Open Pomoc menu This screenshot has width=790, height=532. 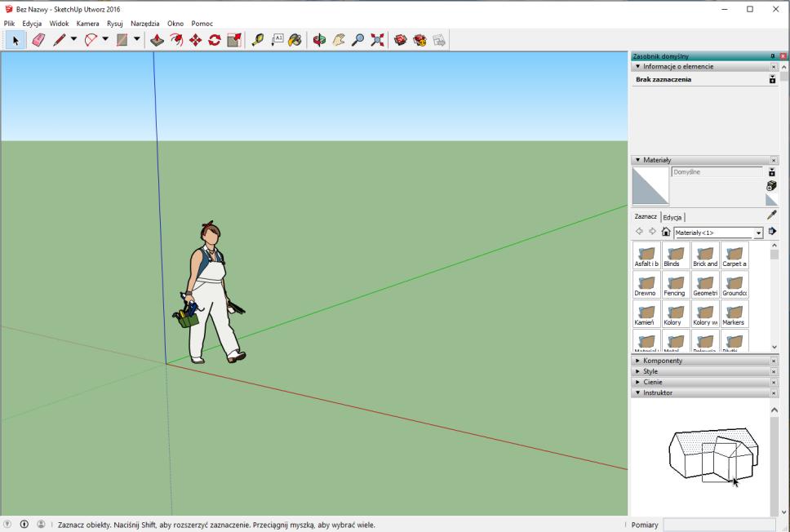tap(202, 23)
